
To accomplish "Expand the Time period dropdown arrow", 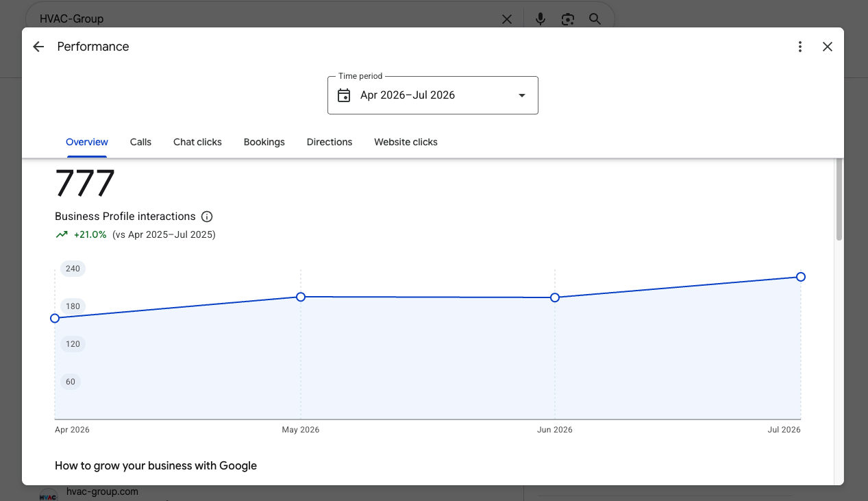I will point(522,95).
